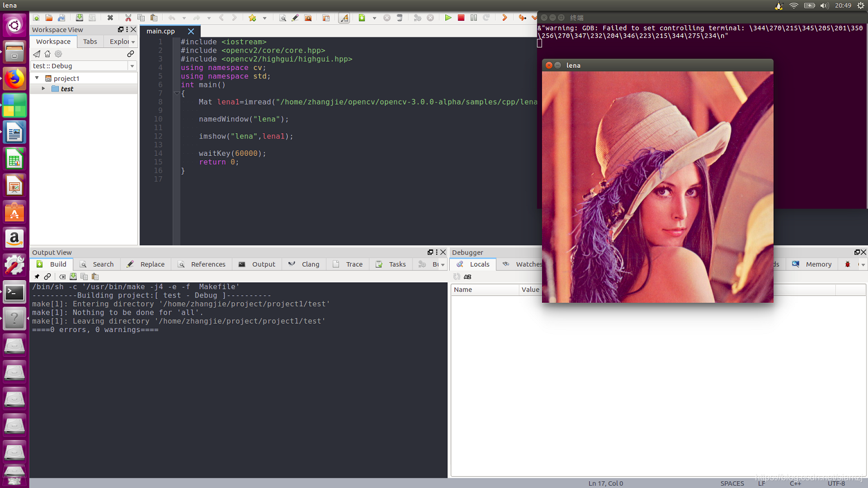Open the Memory debugger tab
This screenshot has width=868, height=488.
coord(812,264)
